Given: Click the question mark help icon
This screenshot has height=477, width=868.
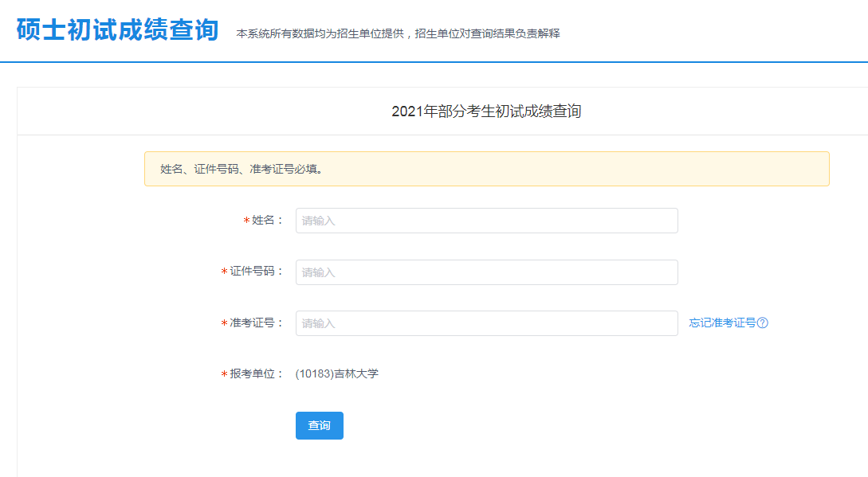Looking at the screenshot, I should point(762,323).
